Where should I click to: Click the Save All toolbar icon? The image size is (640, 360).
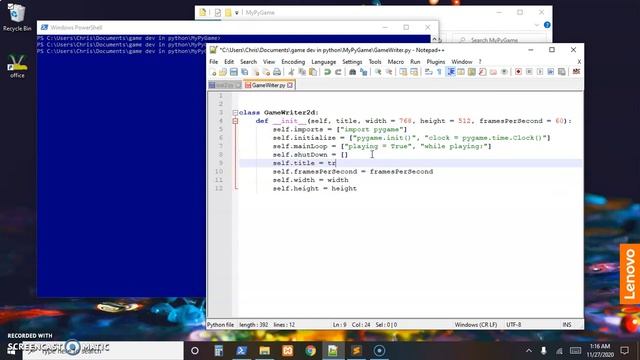tap(244, 72)
